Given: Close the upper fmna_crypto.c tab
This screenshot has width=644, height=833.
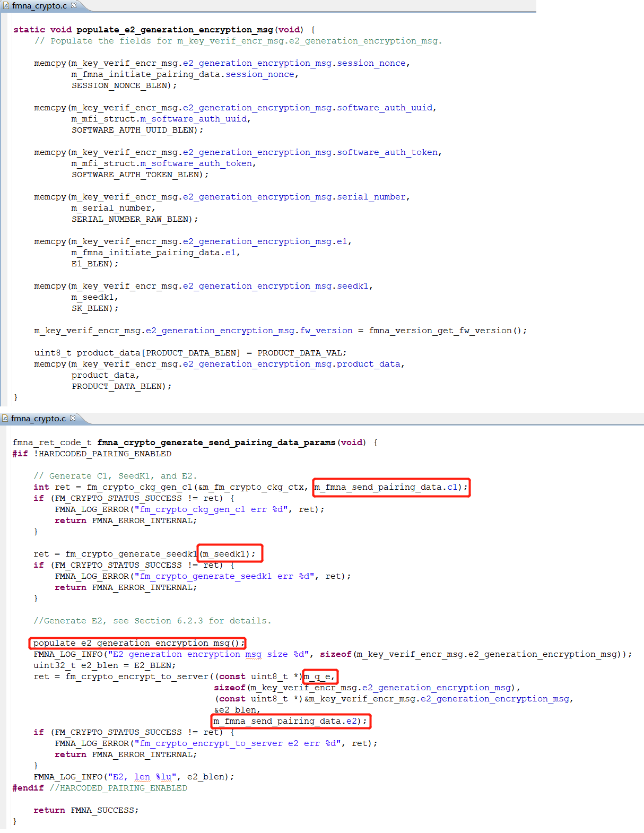Looking at the screenshot, I should point(74,5).
